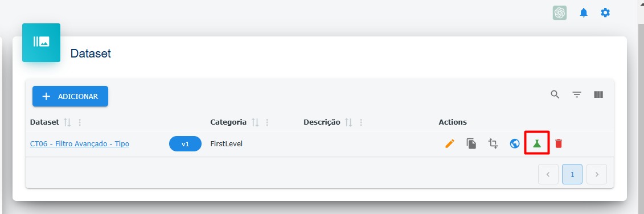This screenshot has width=644, height=214.
Task: Click the blue globe icon
Action: [515, 144]
